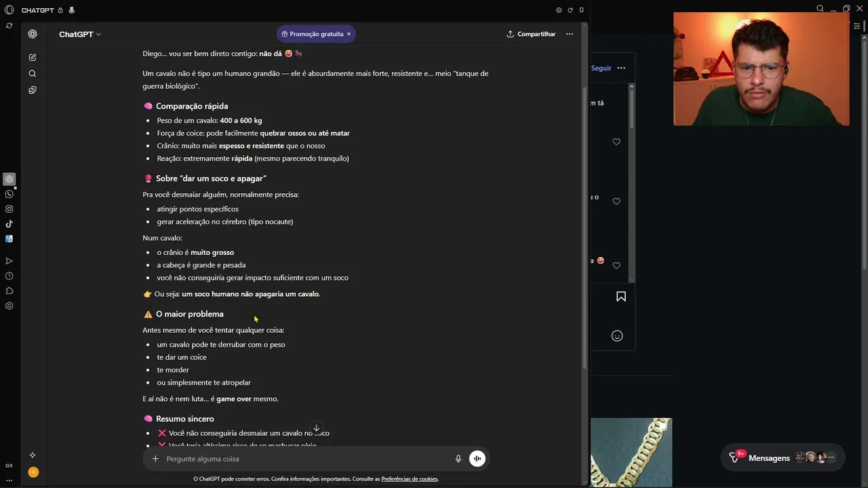Select heading text Resumo sincero
This screenshot has width=868, height=488.
(x=184, y=420)
